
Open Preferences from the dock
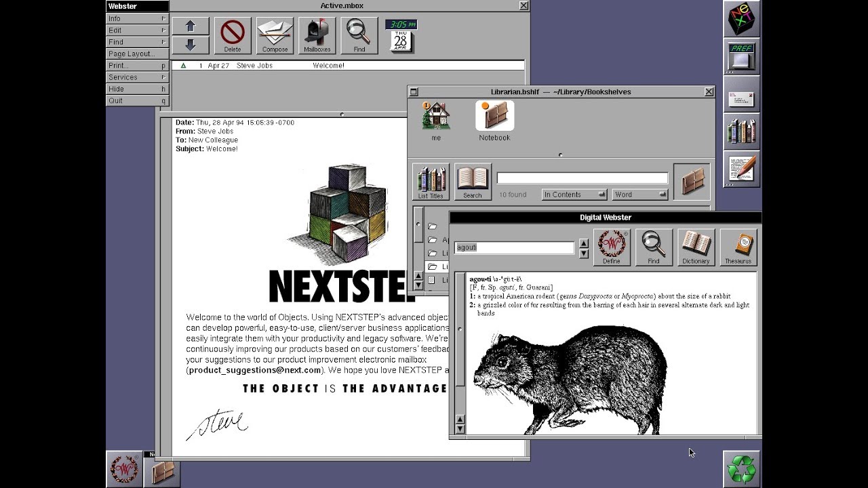(741, 56)
